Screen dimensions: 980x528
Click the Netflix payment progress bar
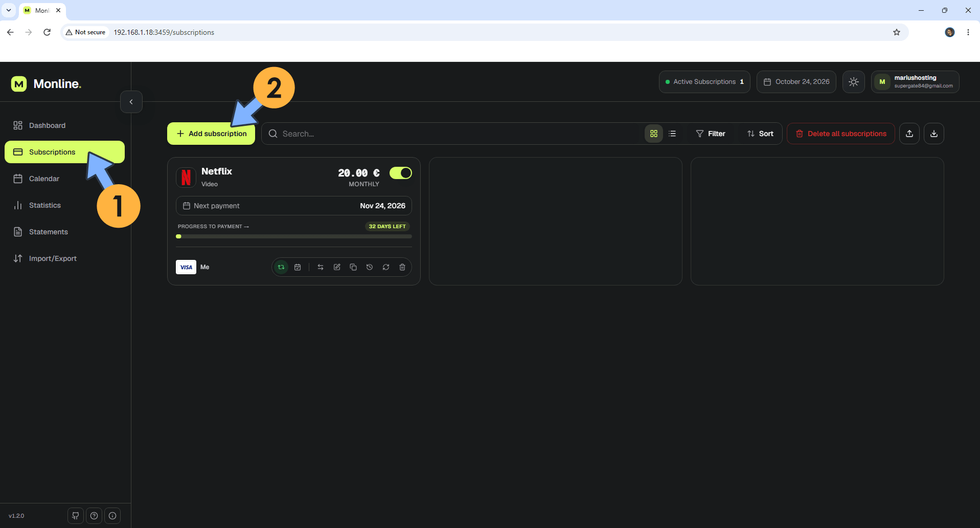294,236
